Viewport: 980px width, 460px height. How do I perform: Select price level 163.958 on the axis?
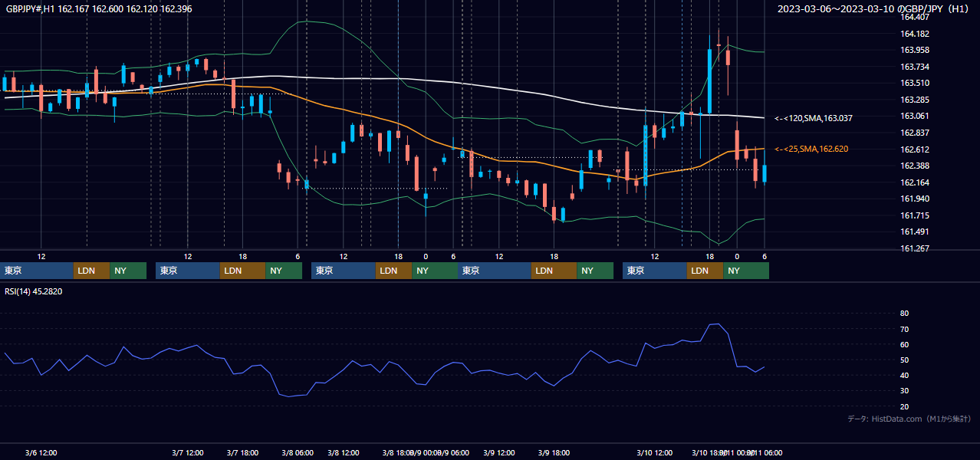tap(914, 50)
